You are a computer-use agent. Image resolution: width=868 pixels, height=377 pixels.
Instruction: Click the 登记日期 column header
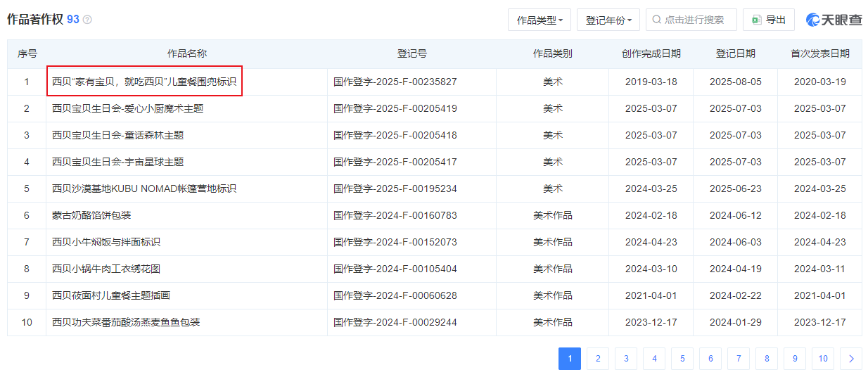pos(735,53)
